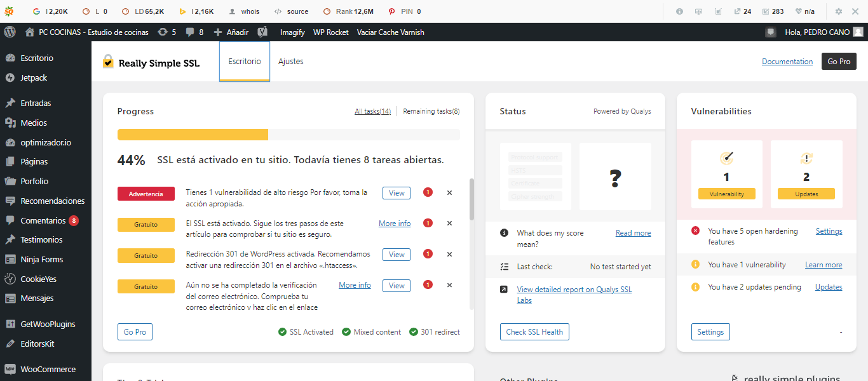Screen dimensions: 868x381
Task: Open the Imagify admin bar menu
Action: coord(292,32)
